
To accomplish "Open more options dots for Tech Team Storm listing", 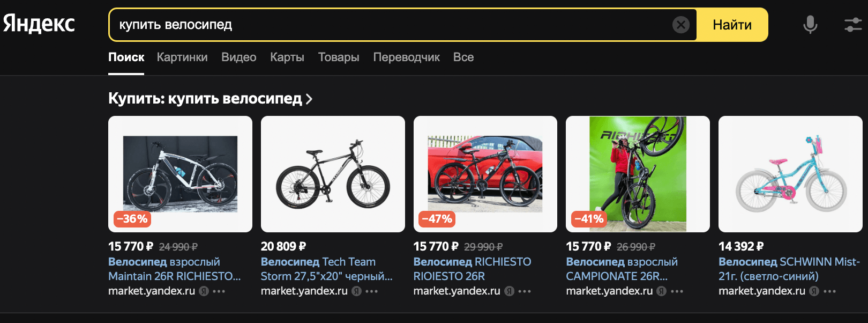I will coord(372,291).
